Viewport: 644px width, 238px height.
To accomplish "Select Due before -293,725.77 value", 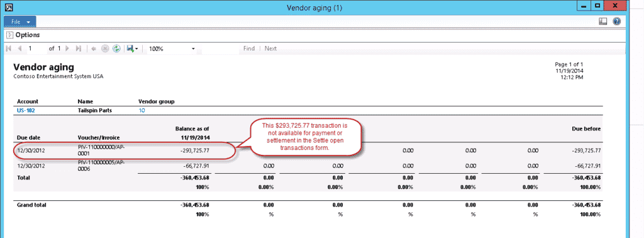I will (586, 150).
